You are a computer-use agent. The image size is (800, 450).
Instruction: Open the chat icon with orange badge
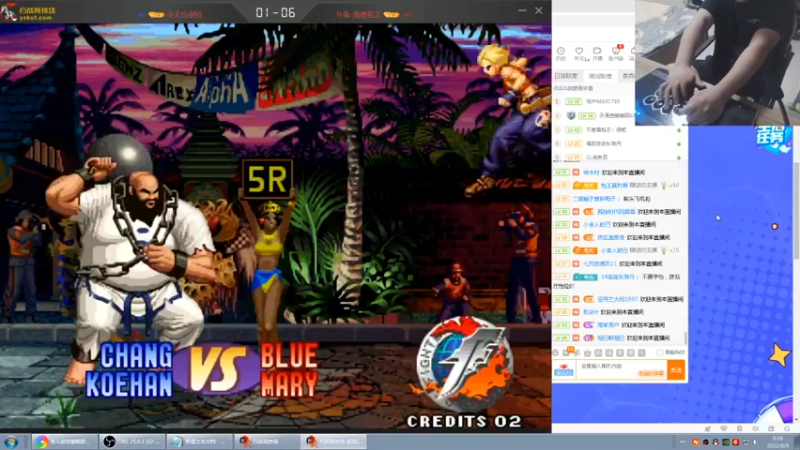click(567, 352)
